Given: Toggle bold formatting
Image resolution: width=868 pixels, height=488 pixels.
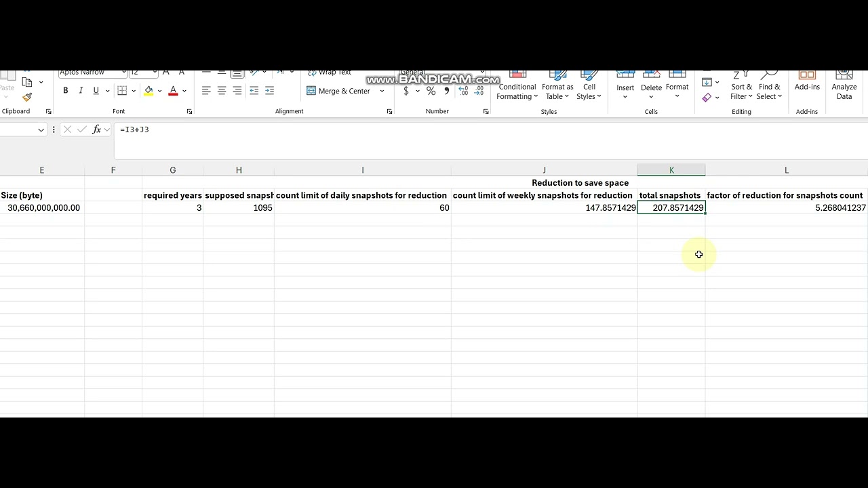Looking at the screenshot, I should (x=65, y=91).
